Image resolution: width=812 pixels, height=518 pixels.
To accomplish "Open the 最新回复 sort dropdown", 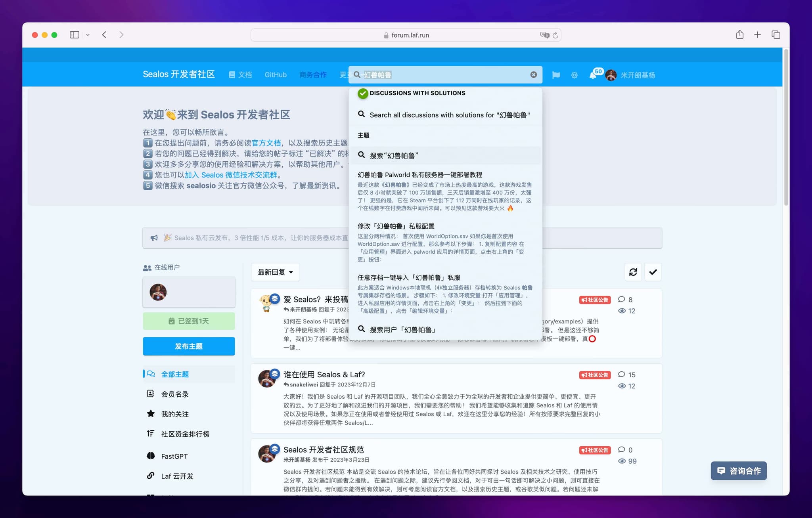I will point(275,272).
